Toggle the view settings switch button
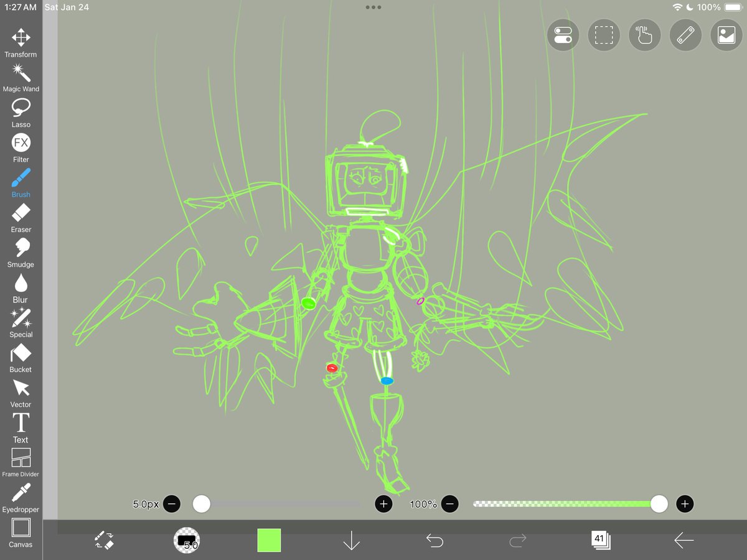747x560 pixels. (x=563, y=35)
